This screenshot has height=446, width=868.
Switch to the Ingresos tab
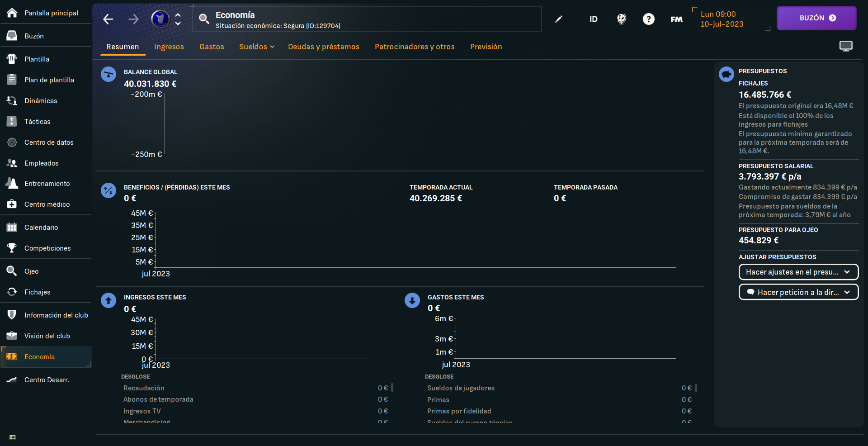[x=169, y=47]
